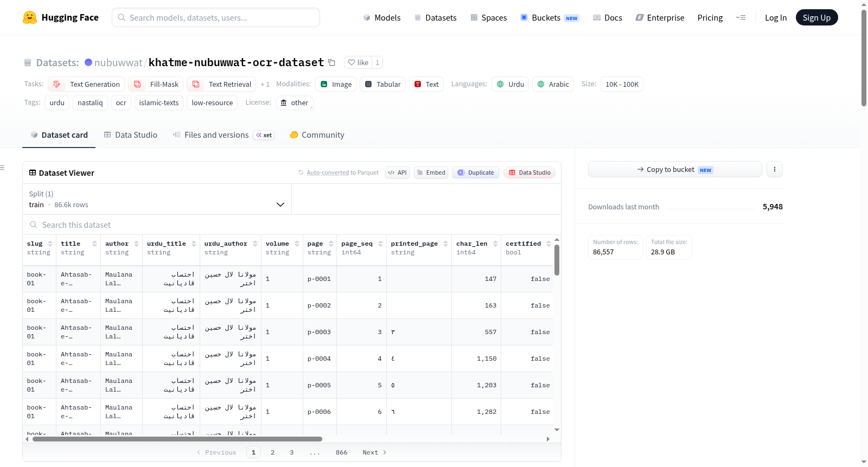
Task: Open Spaces in the top navigation
Action: [488, 17]
